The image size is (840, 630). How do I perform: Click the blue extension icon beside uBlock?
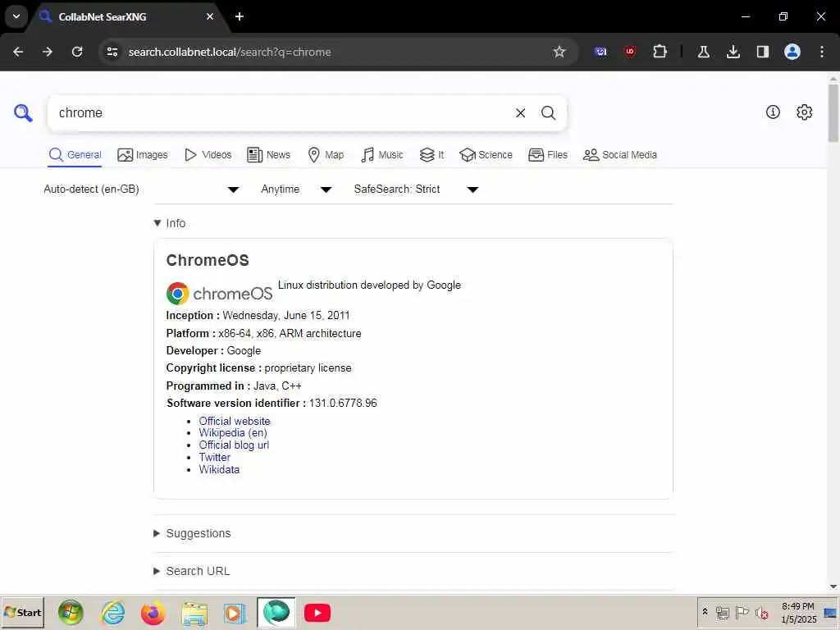pyautogui.click(x=600, y=52)
